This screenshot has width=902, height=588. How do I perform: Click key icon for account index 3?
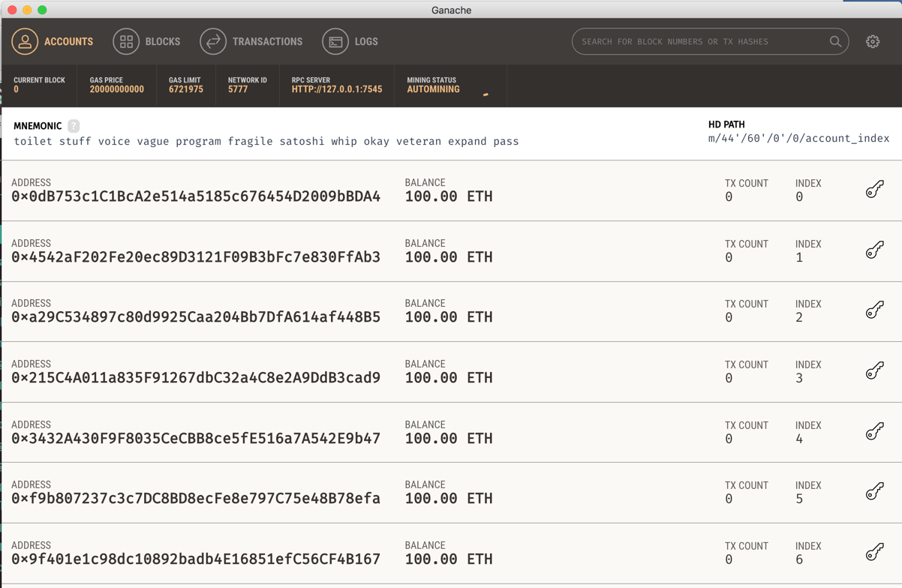point(874,370)
